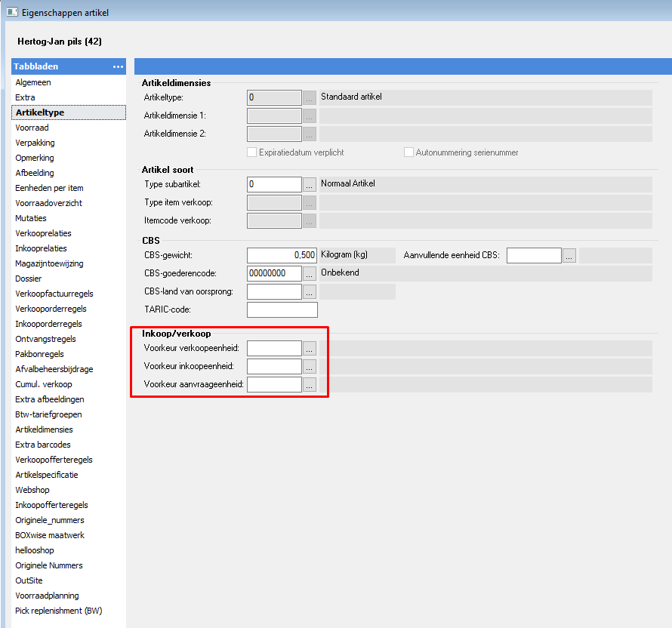Open lookup for Voorkeur verkoopeenheid

(x=310, y=348)
